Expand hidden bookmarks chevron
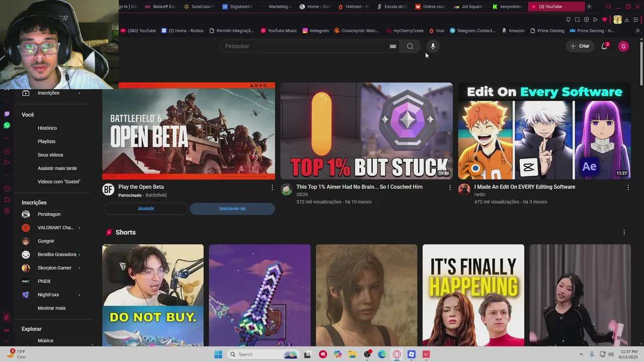The height and width of the screenshot is (362, 644). pos(637,31)
